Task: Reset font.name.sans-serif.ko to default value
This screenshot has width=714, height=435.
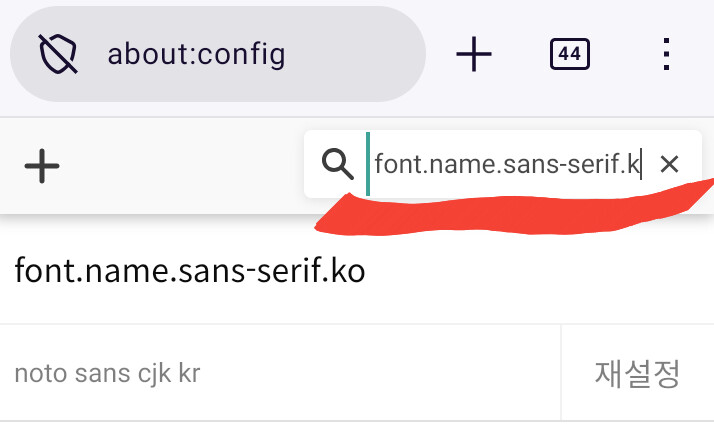Action: click(638, 373)
